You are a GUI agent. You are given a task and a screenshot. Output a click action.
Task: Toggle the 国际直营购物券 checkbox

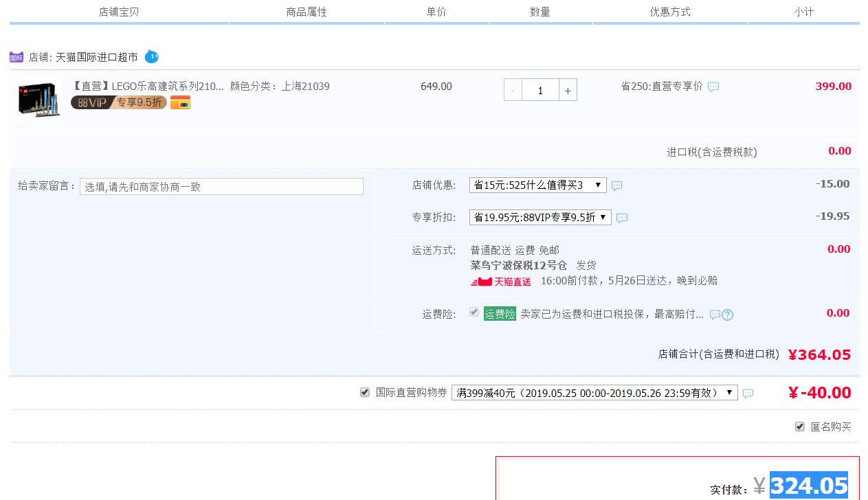click(x=365, y=392)
